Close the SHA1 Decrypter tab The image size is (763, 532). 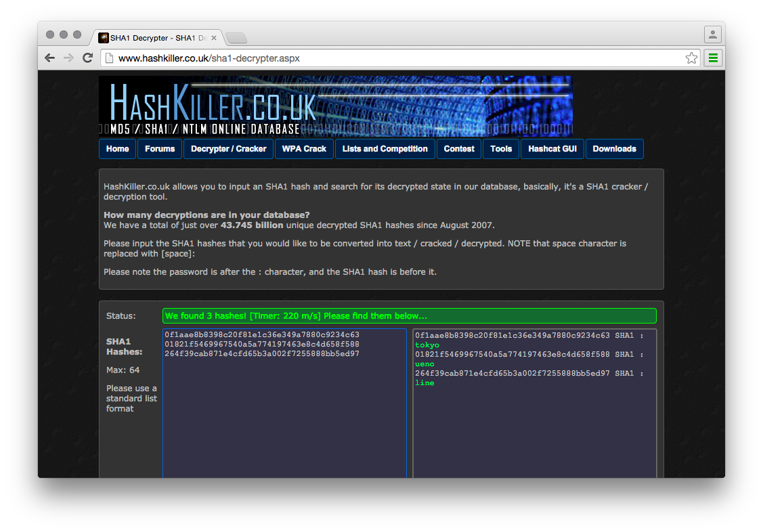click(214, 38)
